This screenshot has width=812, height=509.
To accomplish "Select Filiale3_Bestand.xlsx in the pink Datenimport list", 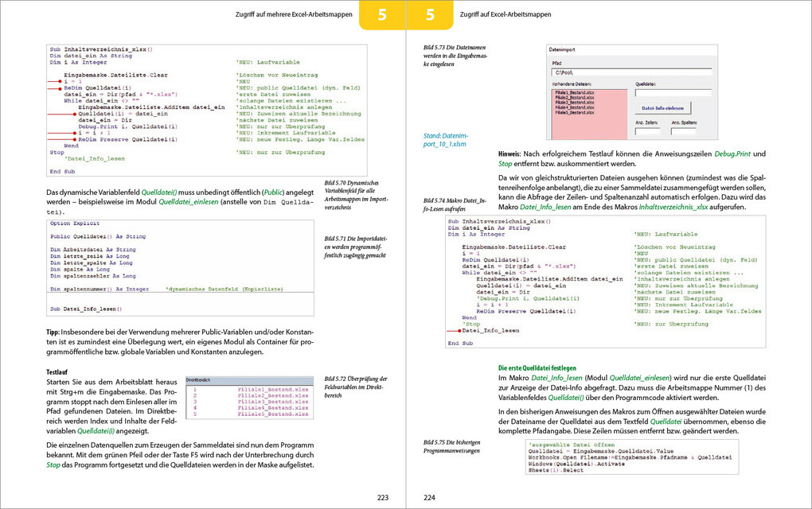I will [574, 103].
